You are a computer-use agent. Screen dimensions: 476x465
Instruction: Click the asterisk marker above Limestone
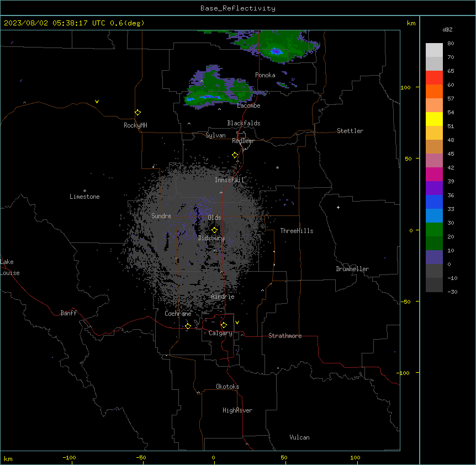click(x=84, y=191)
